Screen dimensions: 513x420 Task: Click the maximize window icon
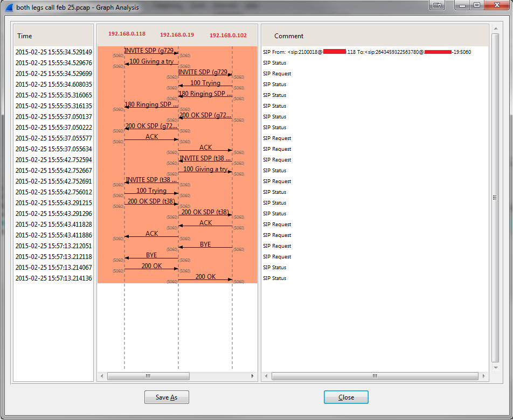pyautogui.click(x=476, y=5)
